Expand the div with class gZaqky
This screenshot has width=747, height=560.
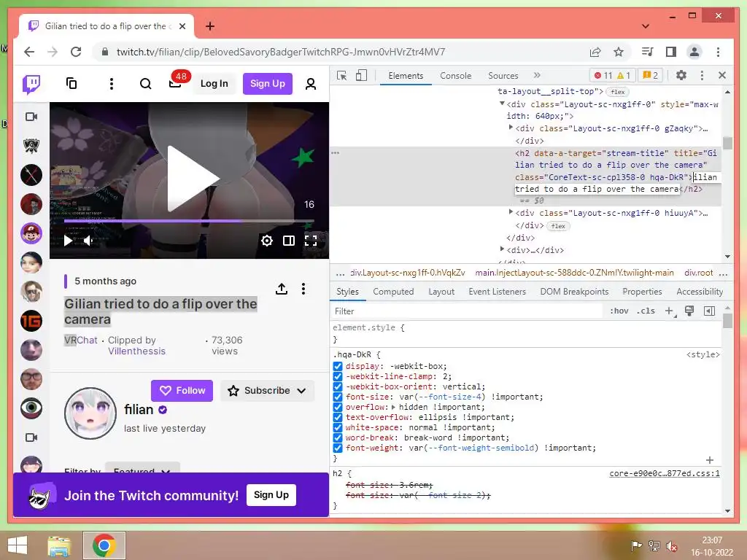(511, 128)
